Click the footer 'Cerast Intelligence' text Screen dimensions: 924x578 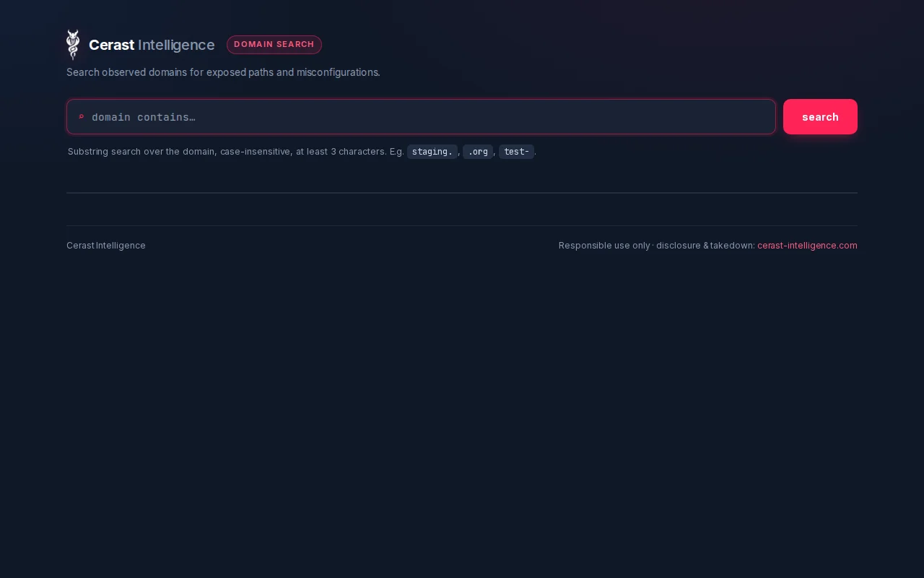tap(106, 246)
